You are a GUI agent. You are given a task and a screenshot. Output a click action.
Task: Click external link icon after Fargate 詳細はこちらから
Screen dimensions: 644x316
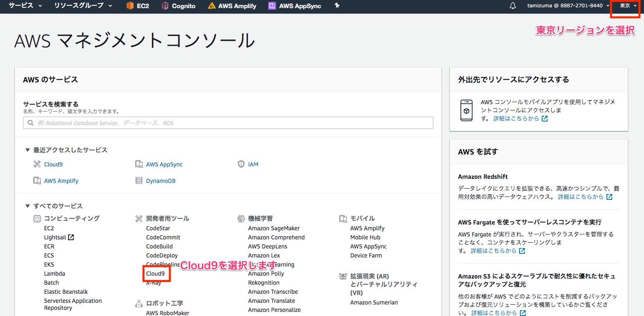click(x=522, y=250)
